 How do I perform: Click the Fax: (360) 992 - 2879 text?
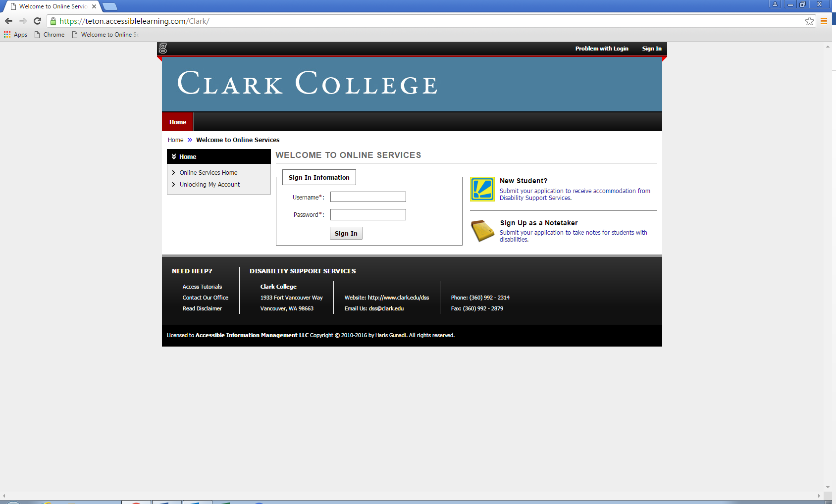click(477, 308)
